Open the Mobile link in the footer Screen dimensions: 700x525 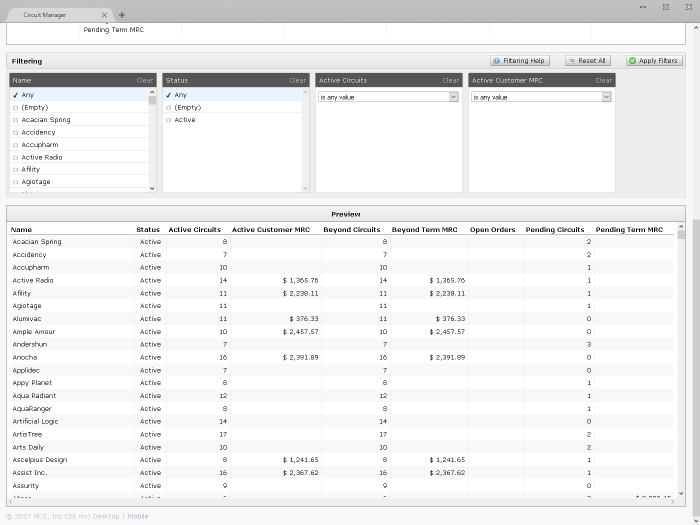point(138,516)
